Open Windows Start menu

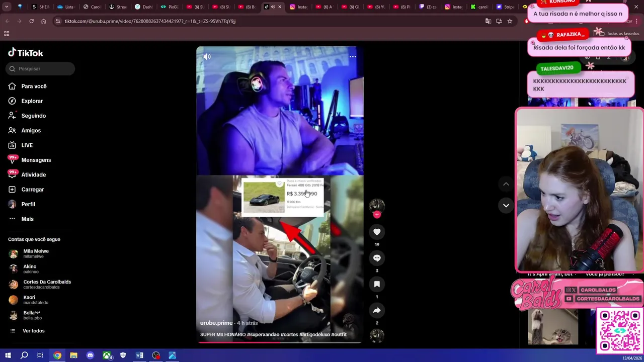pos(8,355)
